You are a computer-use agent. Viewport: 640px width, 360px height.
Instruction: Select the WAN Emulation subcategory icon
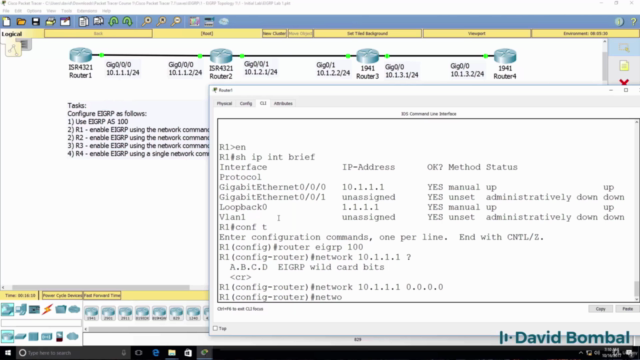pos(73,336)
